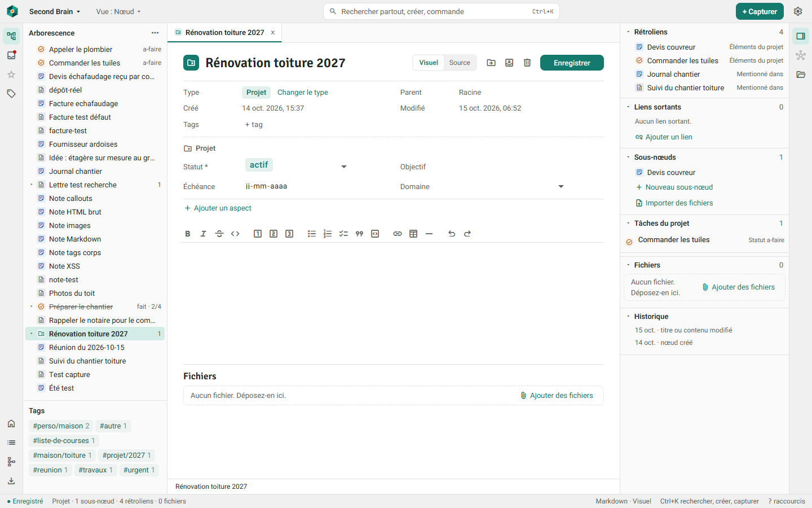This screenshot has height=508, width=812.
Task: Open the Statut dropdown showing actif
Action: (x=297, y=166)
